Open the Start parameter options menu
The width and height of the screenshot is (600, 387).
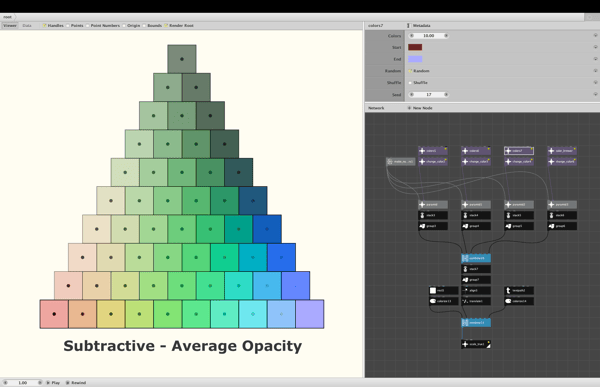pos(595,47)
